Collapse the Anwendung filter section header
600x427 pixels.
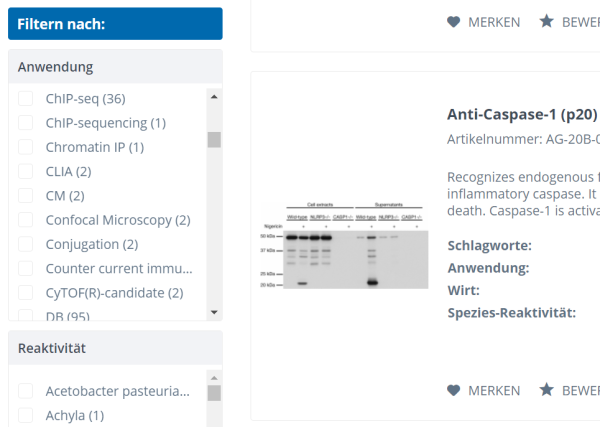[x=115, y=67]
